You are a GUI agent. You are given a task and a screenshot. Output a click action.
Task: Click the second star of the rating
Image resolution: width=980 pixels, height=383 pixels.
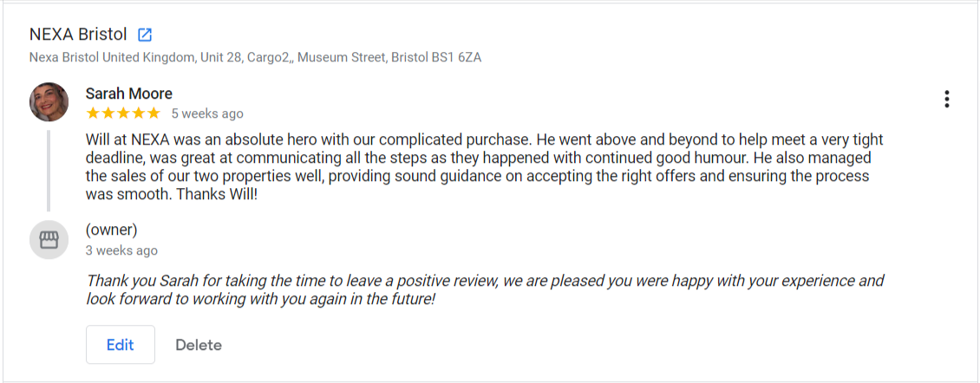[x=108, y=114]
